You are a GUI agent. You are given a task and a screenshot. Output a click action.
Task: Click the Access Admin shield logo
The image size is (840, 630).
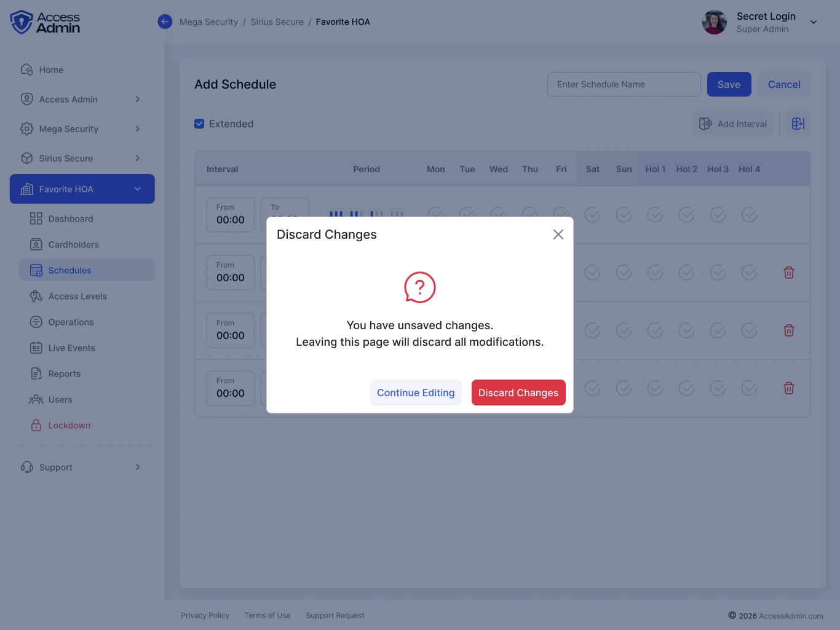22,22
